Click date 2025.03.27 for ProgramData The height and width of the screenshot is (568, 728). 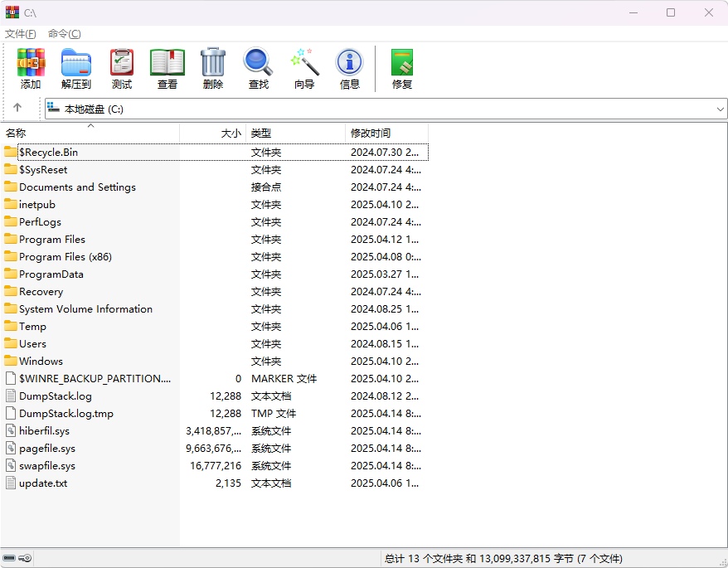(385, 274)
